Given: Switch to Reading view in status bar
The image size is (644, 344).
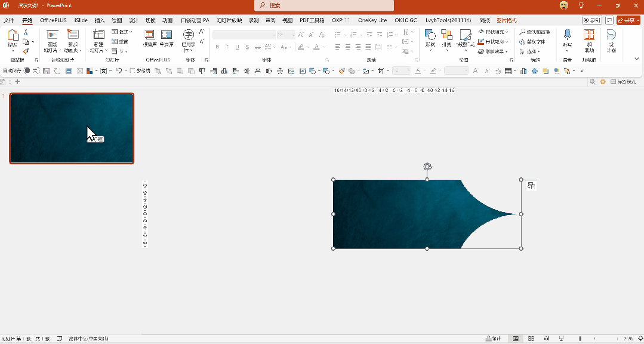Looking at the screenshot, I should [x=546, y=339].
